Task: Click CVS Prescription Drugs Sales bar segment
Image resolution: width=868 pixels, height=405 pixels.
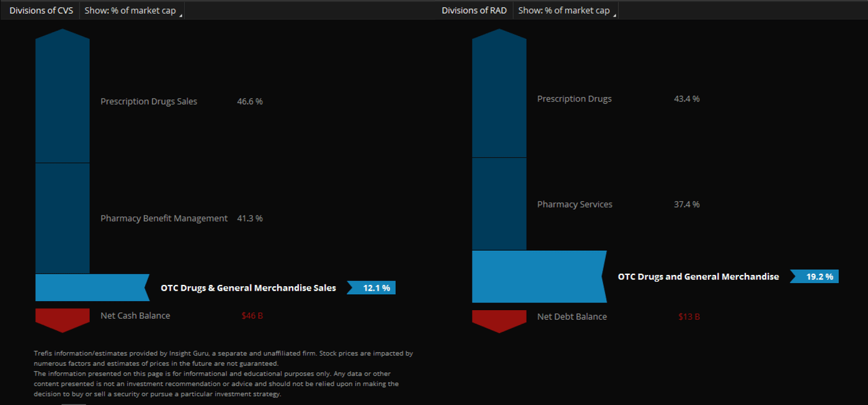Action: coord(63,96)
